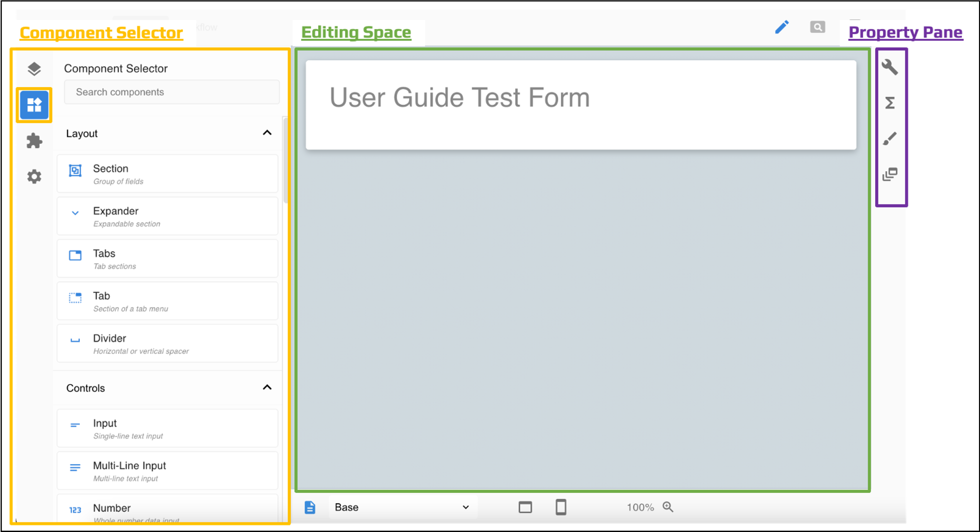Image resolution: width=980 pixels, height=532 pixels.
Task: Click the blue pencil edit icon
Action: coord(781,27)
